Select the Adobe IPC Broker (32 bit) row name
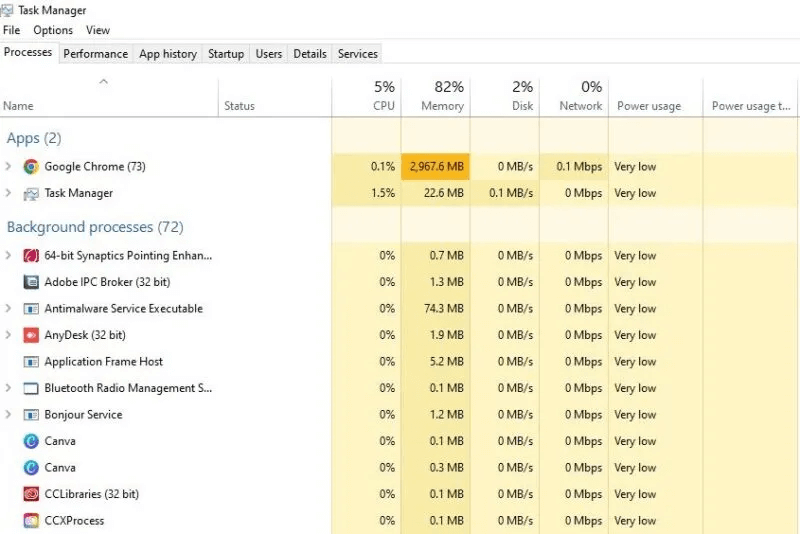800x534 pixels. point(107,282)
